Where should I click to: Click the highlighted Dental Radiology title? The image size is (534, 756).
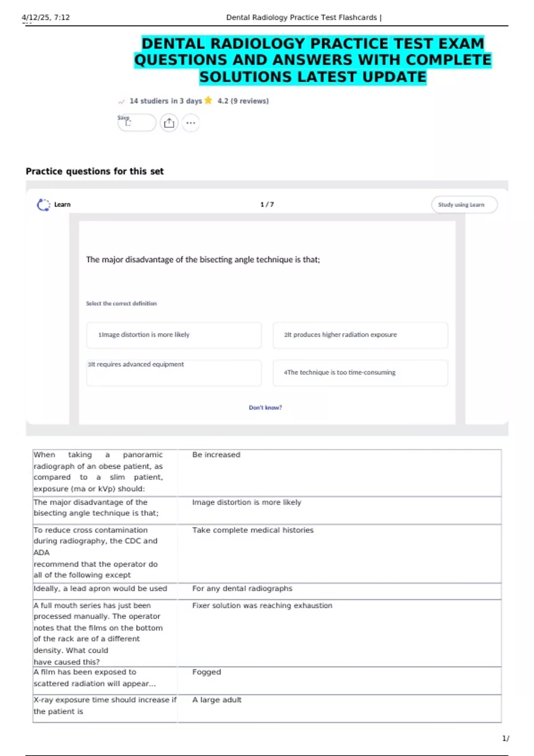pyautogui.click(x=312, y=60)
